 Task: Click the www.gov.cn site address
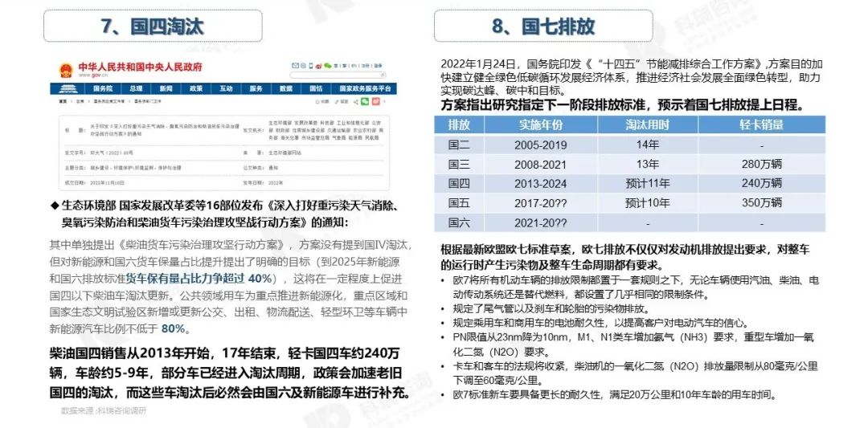(88, 75)
